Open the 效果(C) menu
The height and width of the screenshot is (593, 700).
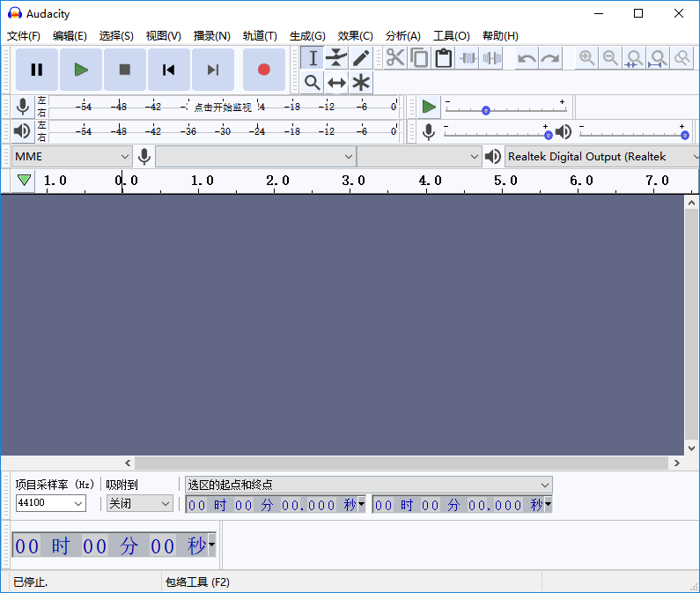[x=356, y=36]
